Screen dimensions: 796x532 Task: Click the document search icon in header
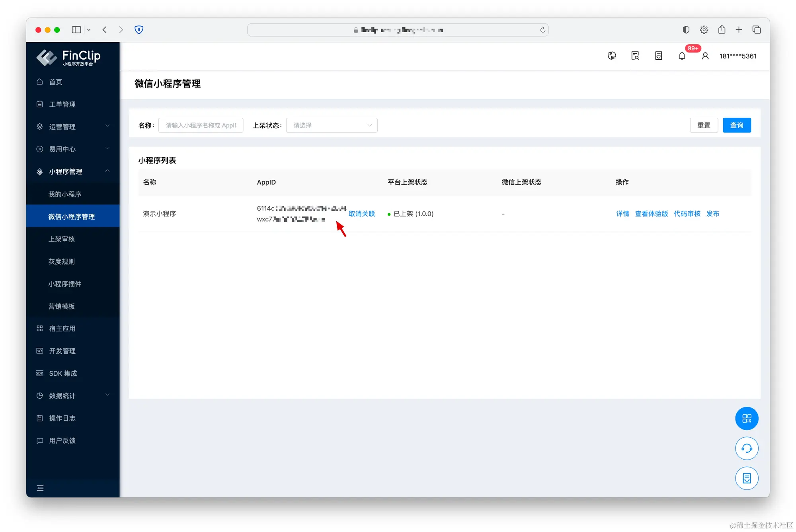tap(635, 56)
